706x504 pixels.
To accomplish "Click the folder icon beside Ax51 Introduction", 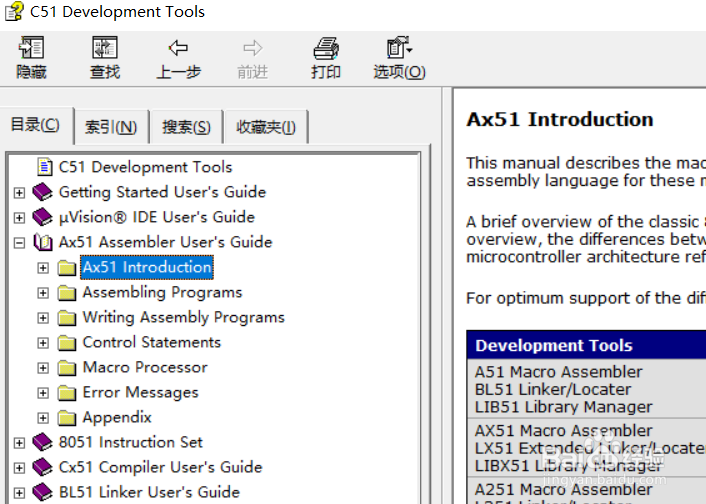I will pyautogui.click(x=67, y=268).
